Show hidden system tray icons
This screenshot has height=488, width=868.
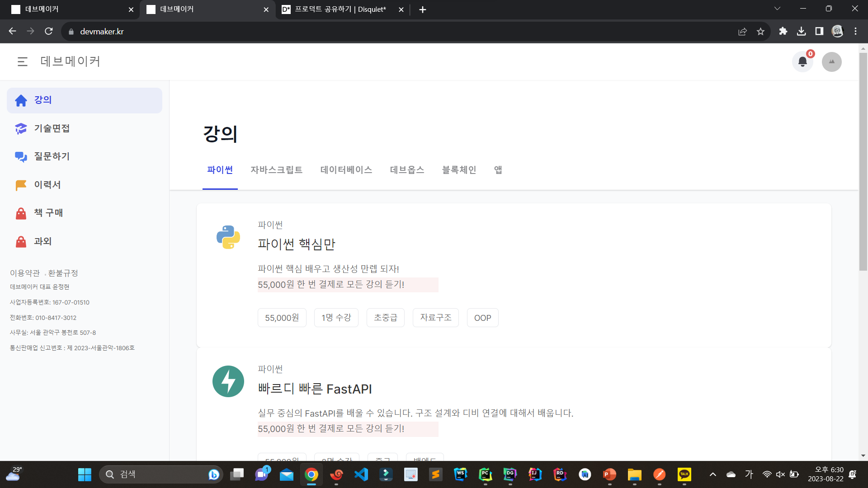(x=712, y=474)
